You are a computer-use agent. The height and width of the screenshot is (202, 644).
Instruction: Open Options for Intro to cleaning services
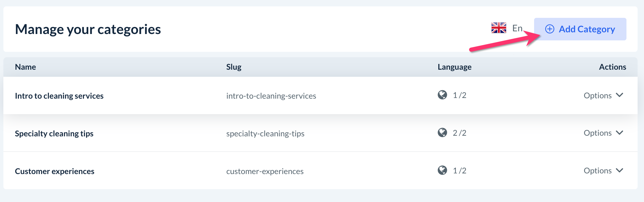coord(597,96)
